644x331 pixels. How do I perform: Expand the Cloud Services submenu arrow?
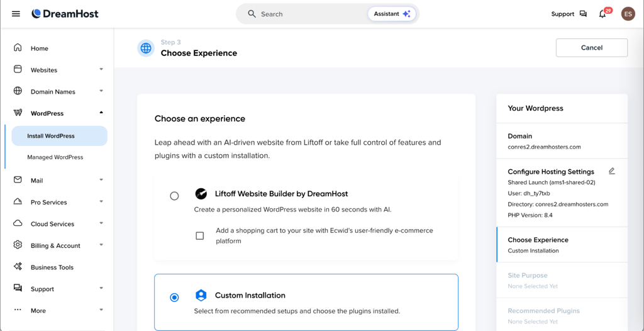pyautogui.click(x=101, y=223)
